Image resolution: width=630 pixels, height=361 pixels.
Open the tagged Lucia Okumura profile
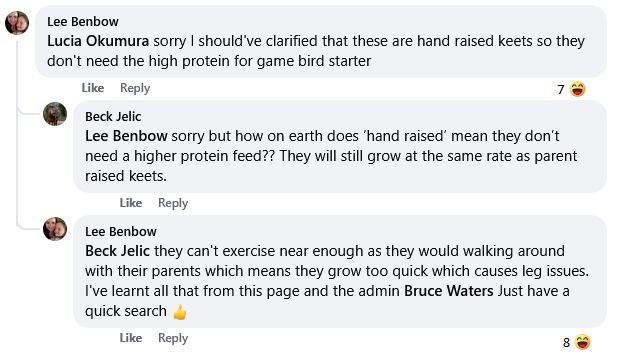click(x=98, y=41)
